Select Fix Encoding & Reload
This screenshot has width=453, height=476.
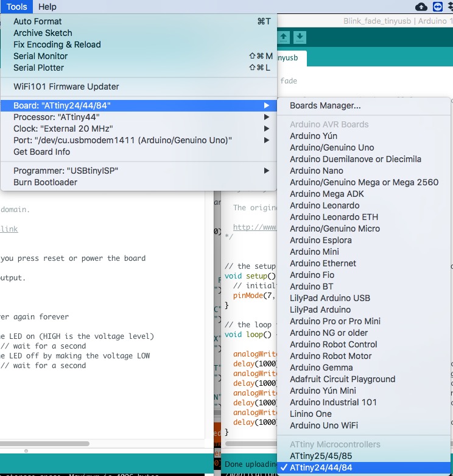[139, 44]
